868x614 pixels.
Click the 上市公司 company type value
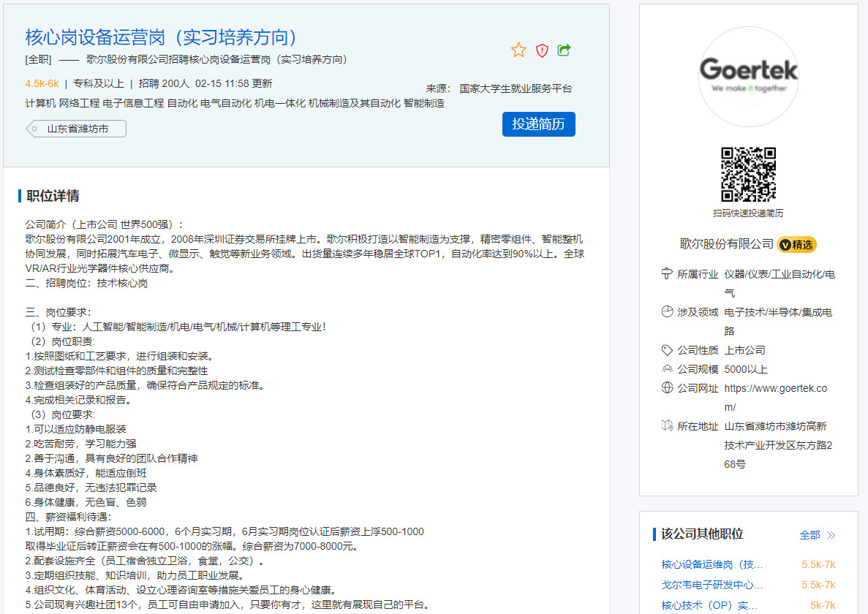[x=744, y=350]
